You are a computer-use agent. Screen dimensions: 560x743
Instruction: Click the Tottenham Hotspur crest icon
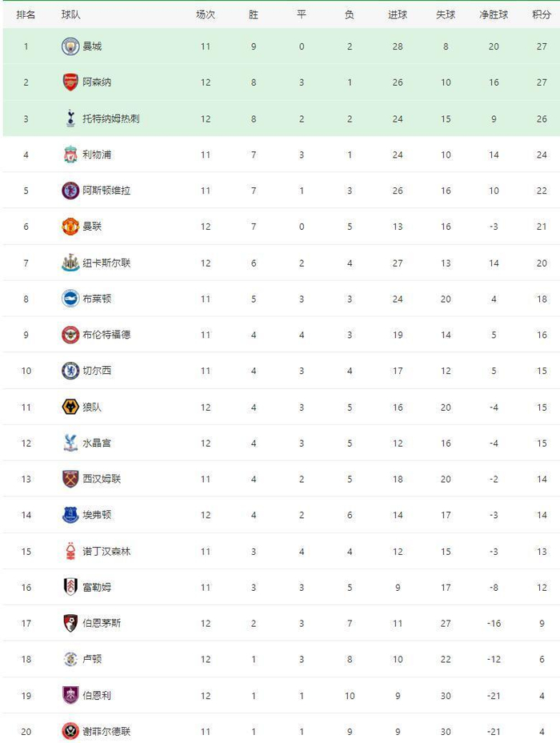click(70, 118)
